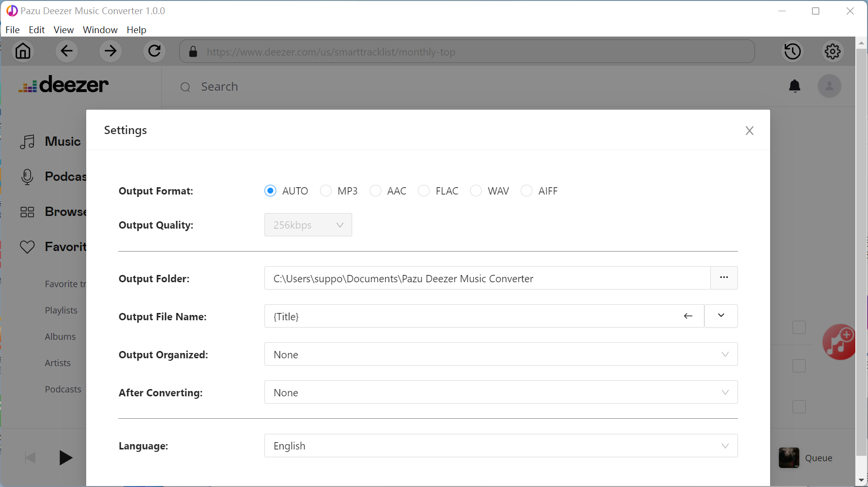868x487 pixels.
Task: Close the Settings dialog
Action: 750,131
